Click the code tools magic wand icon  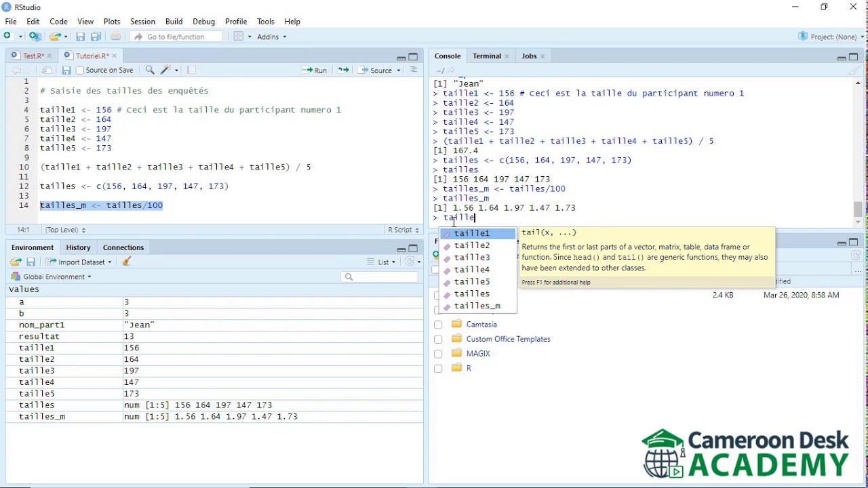[x=167, y=70]
